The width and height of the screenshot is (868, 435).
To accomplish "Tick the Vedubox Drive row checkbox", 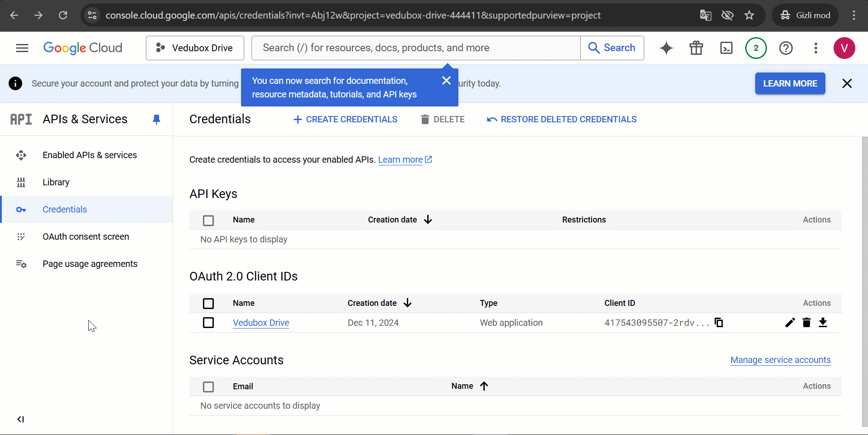I will point(208,323).
